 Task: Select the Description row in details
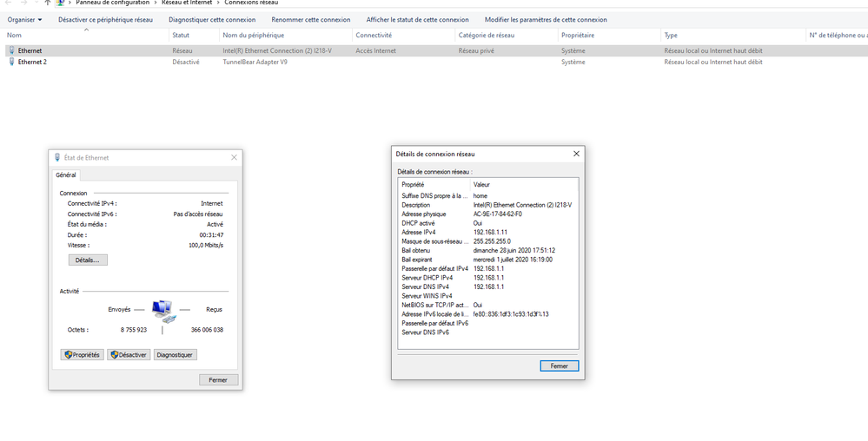[x=487, y=205]
